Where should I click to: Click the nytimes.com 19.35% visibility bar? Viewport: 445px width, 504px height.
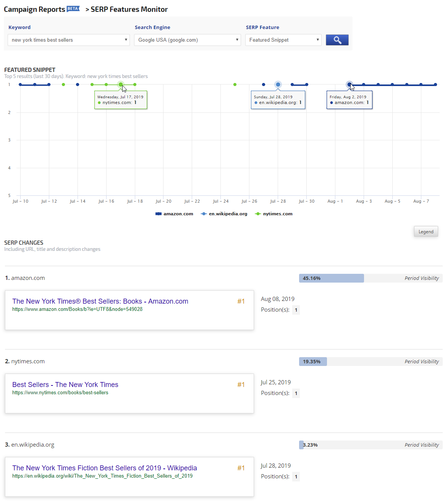point(313,361)
